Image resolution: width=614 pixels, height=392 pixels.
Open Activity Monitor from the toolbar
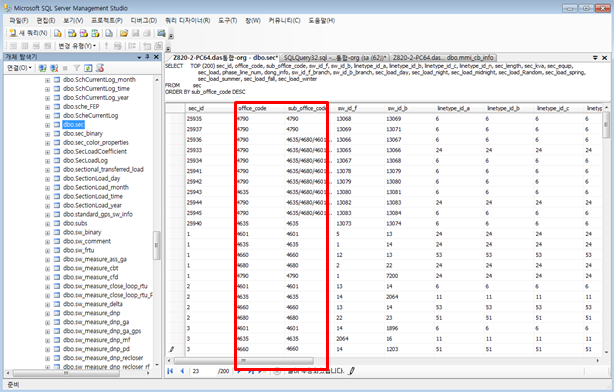[161, 33]
